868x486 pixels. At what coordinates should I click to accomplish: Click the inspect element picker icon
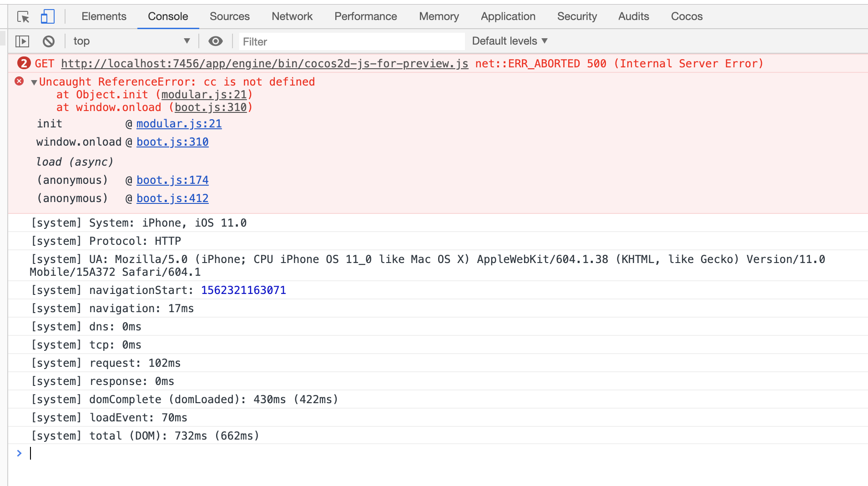23,17
